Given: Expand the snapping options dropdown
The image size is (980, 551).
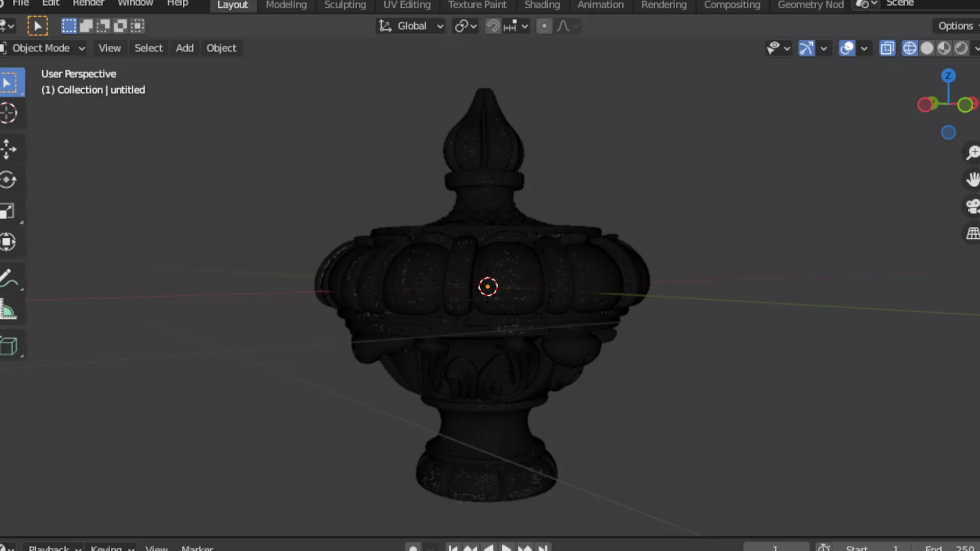Looking at the screenshot, I should pos(516,26).
